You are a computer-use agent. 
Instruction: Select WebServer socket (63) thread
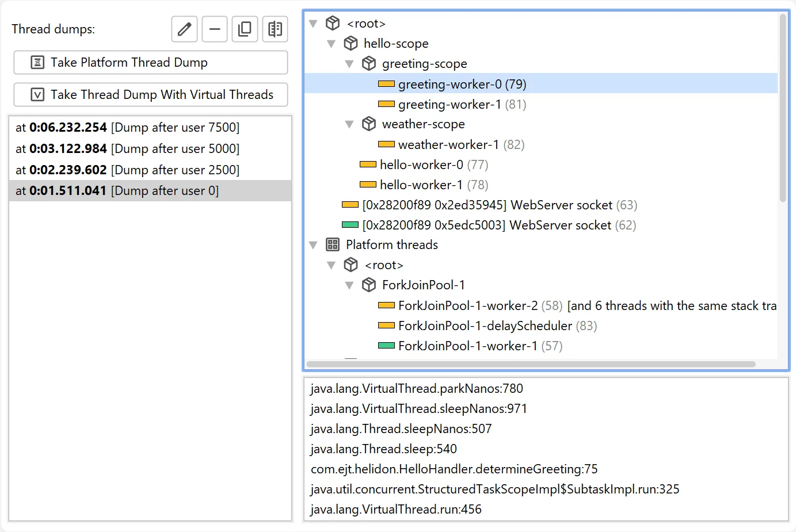(x=500, y=205)
